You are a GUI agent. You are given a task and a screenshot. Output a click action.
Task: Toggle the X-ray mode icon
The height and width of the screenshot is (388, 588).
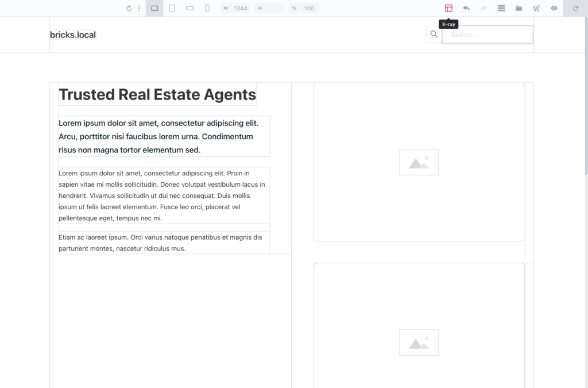(448, 8)
